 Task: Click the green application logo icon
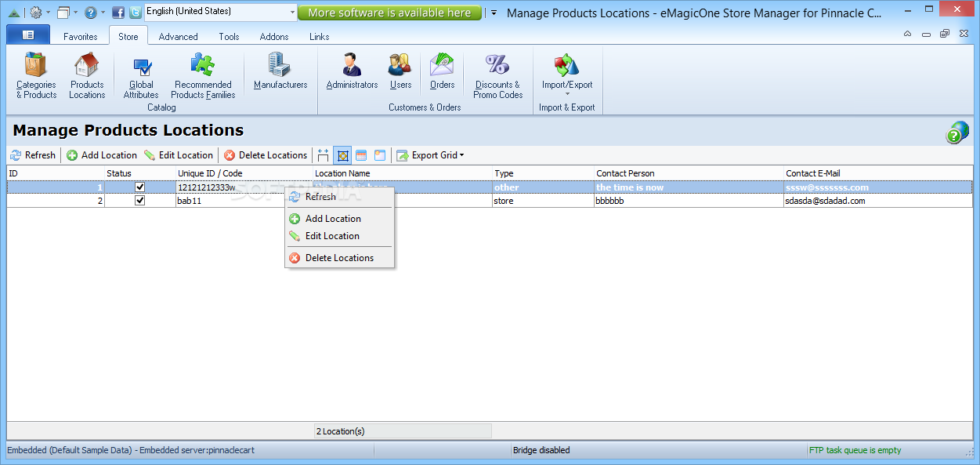13,13
